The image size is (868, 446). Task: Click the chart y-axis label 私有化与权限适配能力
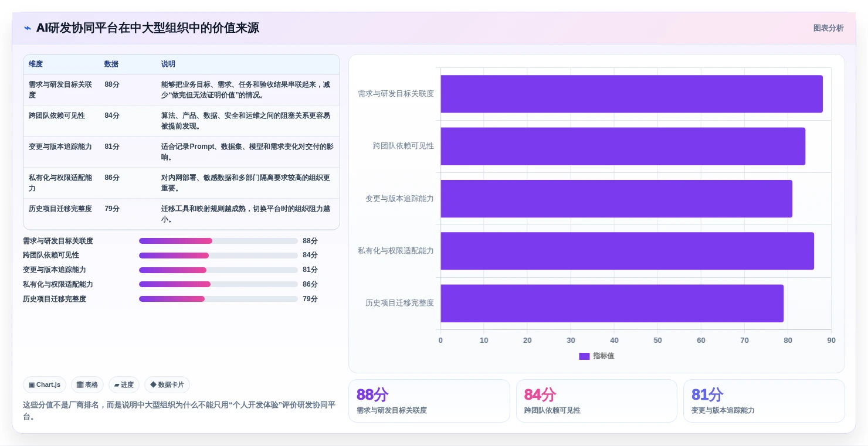pyautogui.click(x=396, y=251)
